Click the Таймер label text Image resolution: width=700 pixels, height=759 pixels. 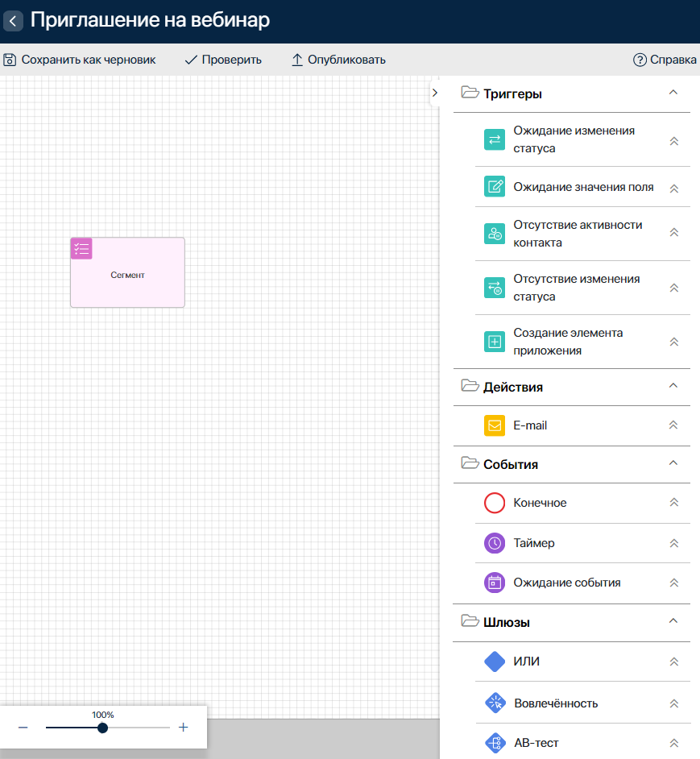(x=534, y=543)
